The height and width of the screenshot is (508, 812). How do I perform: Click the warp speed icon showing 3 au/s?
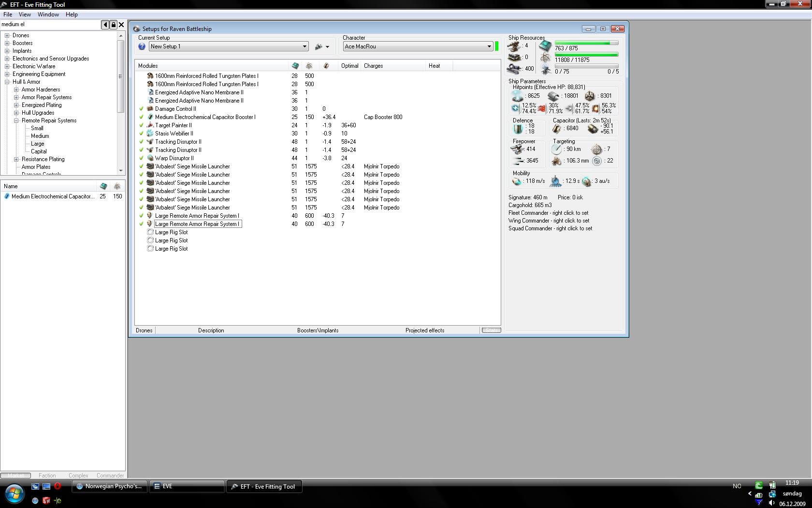pyautogui.click(x=587, y=181)
